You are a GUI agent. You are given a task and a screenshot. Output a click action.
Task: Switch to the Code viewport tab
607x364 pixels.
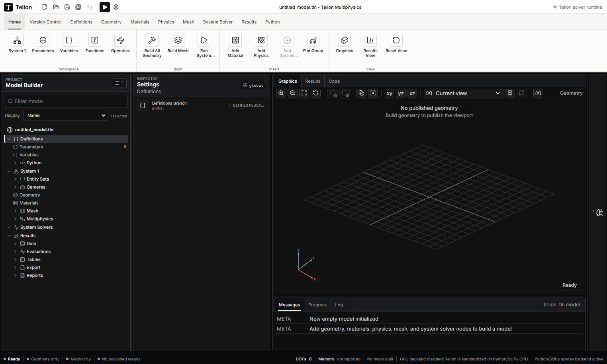click(x=334, y=81)
